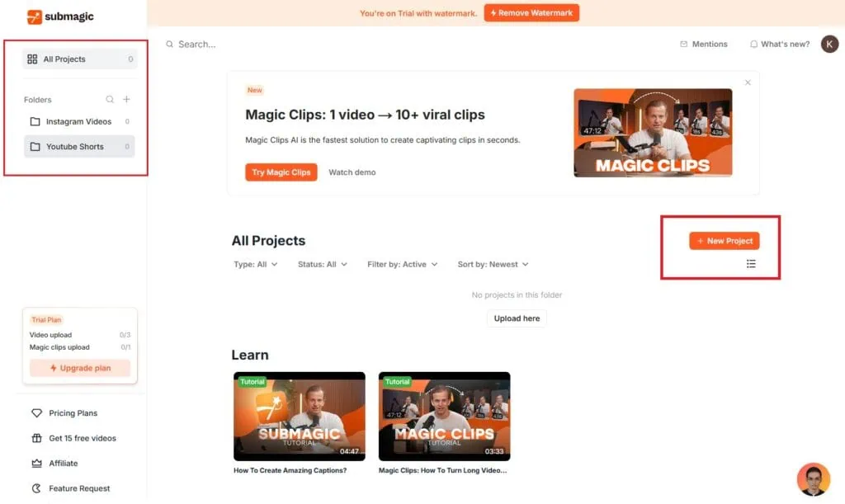Click the Upgrade plan button
This screenshot has height=504, width=845.
[80, 368]
